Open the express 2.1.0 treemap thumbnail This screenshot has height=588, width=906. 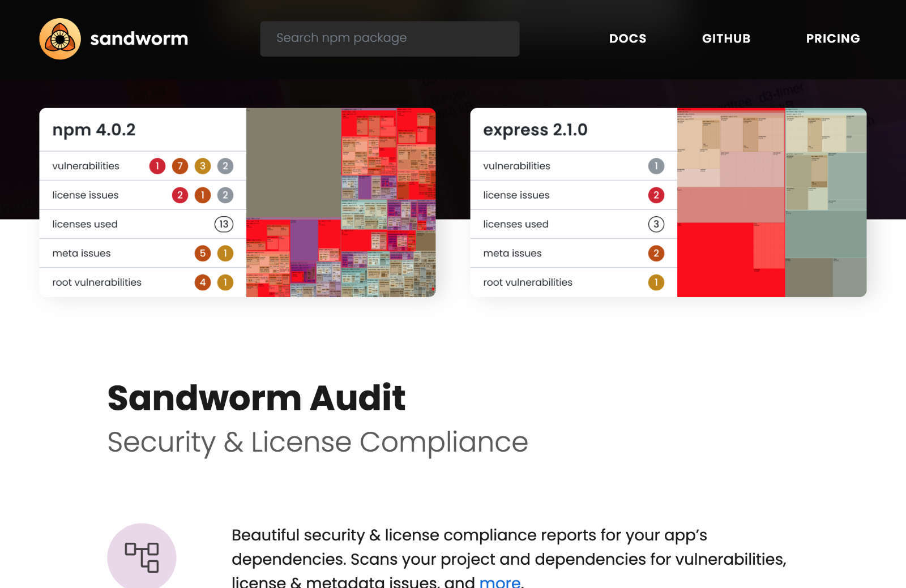click(772, 203)
